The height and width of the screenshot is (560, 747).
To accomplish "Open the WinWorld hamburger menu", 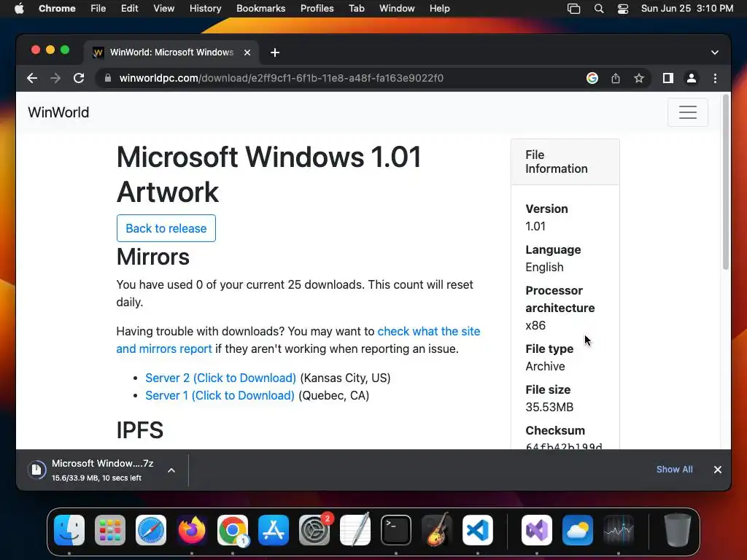I will pos(687,112).
